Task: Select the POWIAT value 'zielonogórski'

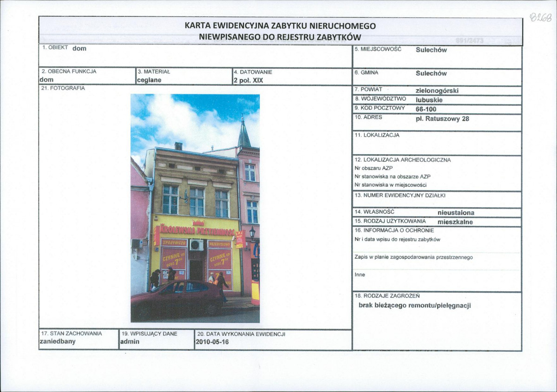Action: tap(437, 91)
